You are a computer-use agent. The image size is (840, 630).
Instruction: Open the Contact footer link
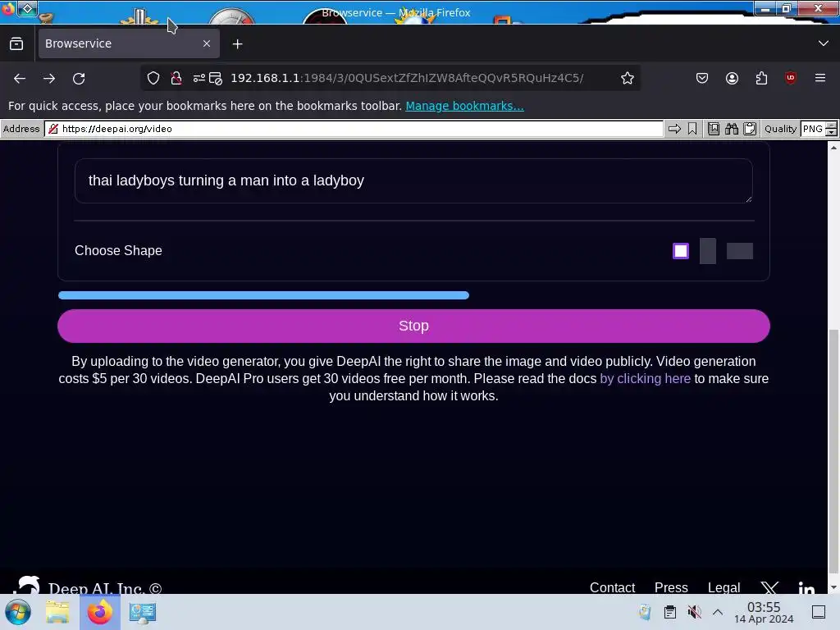tap(612, 587)
